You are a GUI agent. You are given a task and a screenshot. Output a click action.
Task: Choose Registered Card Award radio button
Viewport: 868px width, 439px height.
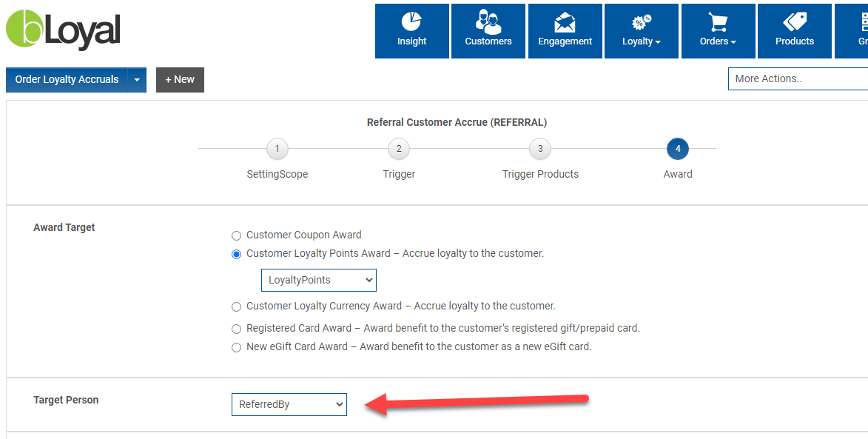click(237, 329)
